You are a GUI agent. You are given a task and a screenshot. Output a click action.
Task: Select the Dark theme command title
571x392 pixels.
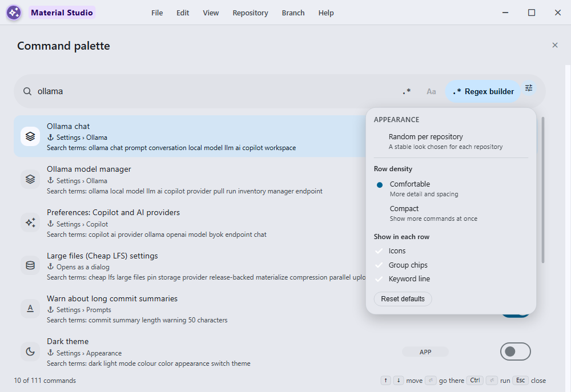pyautogui.click(x=68, y=341)
